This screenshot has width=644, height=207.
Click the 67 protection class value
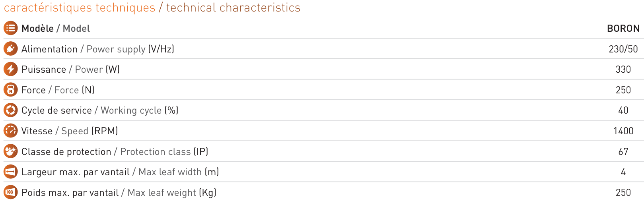623,152
